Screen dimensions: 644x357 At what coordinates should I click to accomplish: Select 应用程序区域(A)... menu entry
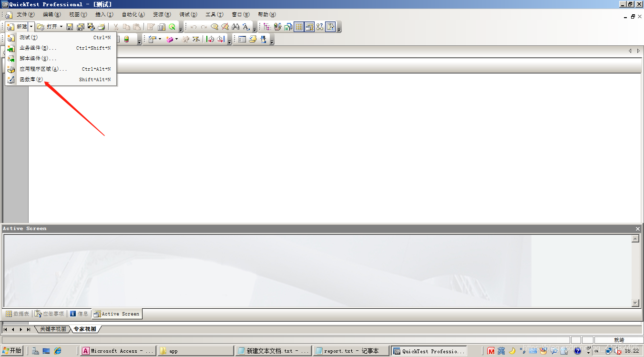click(x=61, y=69)
